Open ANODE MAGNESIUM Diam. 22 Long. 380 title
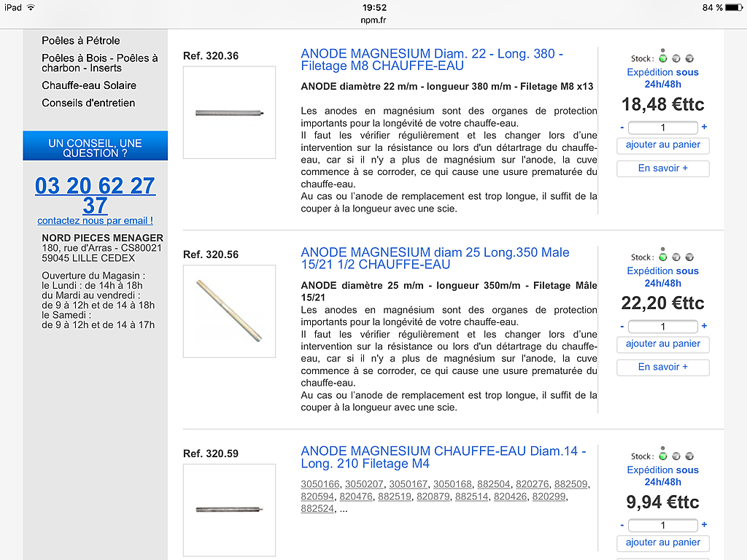Image resolution: width=747 pixels, height=560 pixels. (432, 60)
